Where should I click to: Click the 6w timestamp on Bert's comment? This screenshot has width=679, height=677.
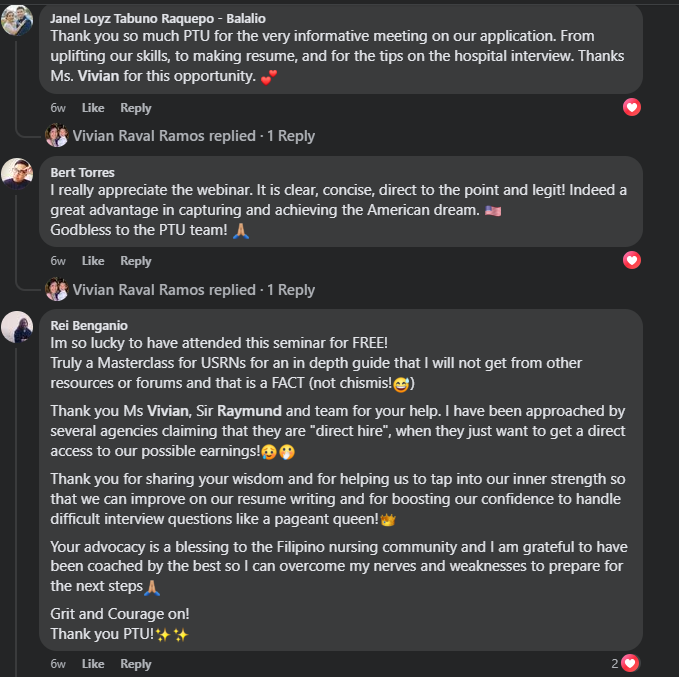(x=59, y=261)
